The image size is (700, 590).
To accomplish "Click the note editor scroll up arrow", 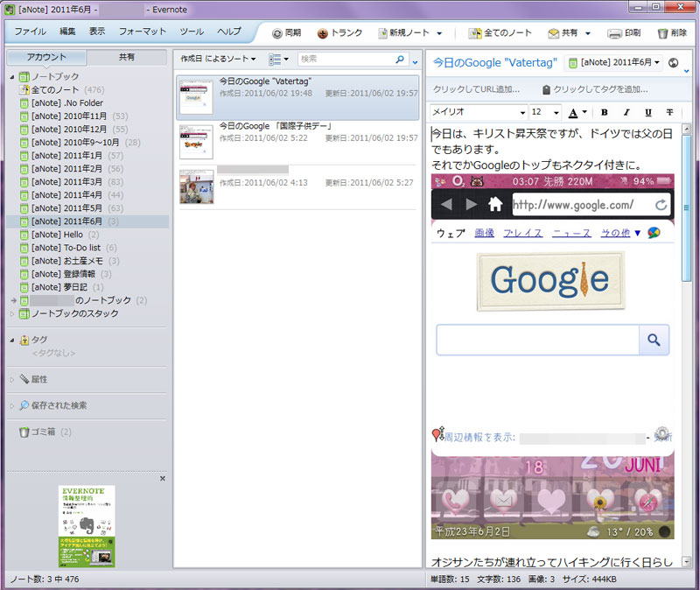I will (687, 129).
